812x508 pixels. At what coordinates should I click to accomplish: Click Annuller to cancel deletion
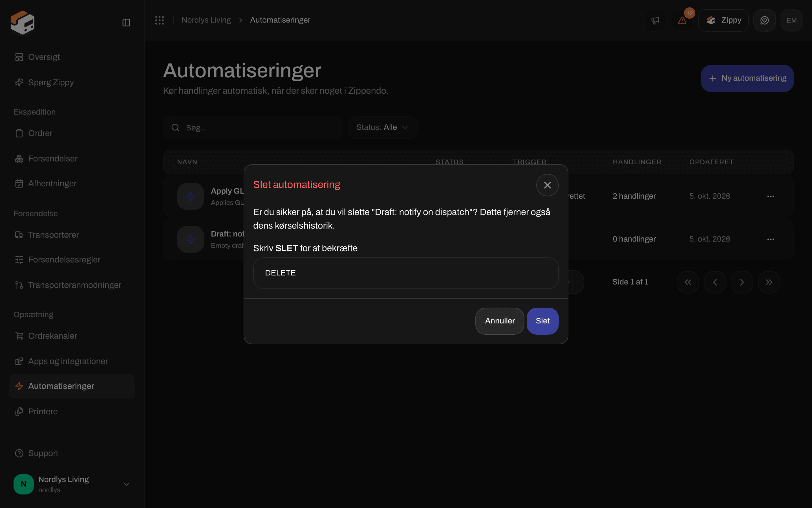coord(500,321)
